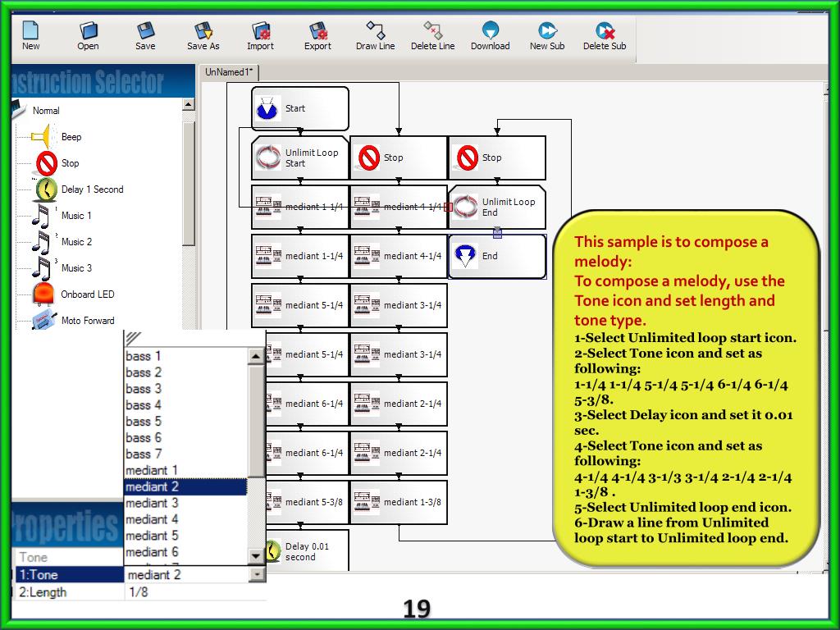Click the New file toolbar icon

point(30,35)
